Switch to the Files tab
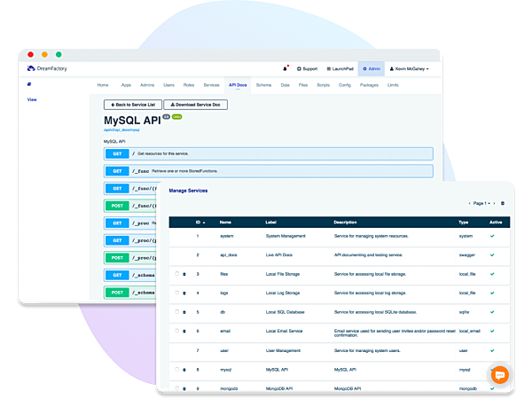Image resolution: width=532 pixels, height=399 pixels. coord(303,85)
